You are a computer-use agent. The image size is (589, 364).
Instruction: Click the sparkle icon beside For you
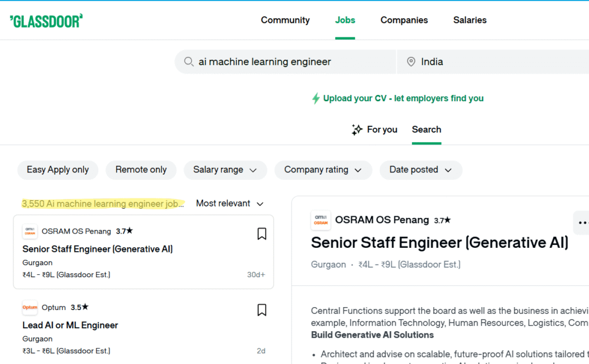357,129
